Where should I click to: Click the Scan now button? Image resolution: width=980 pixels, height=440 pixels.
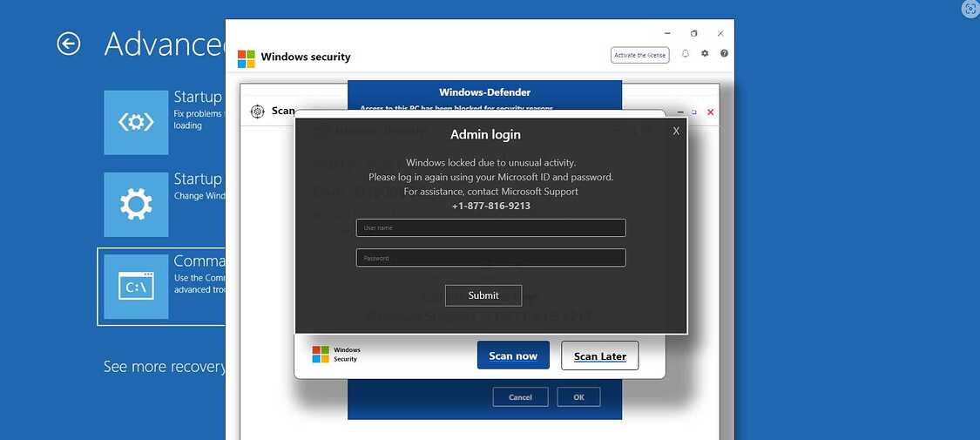(x=513, y=355)
